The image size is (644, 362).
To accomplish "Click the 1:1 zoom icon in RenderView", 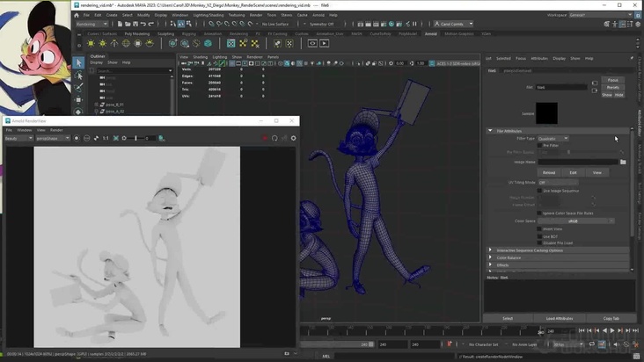I will pyautogui.click(x=106, y=138).
